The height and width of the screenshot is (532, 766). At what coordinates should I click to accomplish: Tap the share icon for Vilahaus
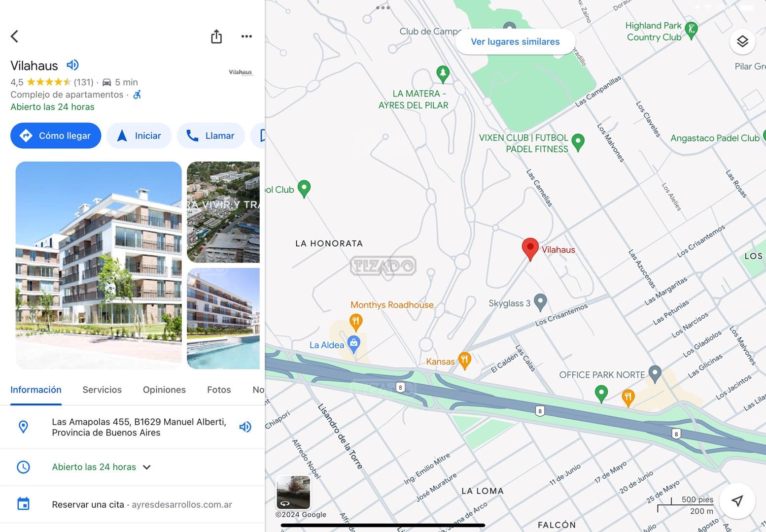(216, 36)
